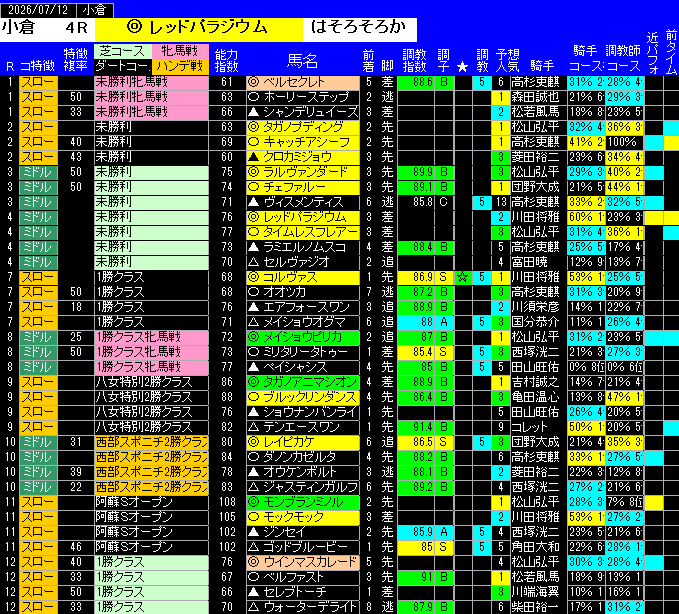The width and height of the screenshot is (679, 614).
Task: Select horse ヴィスメンティス
Action: pyautogui.click(x=303, y=202)
